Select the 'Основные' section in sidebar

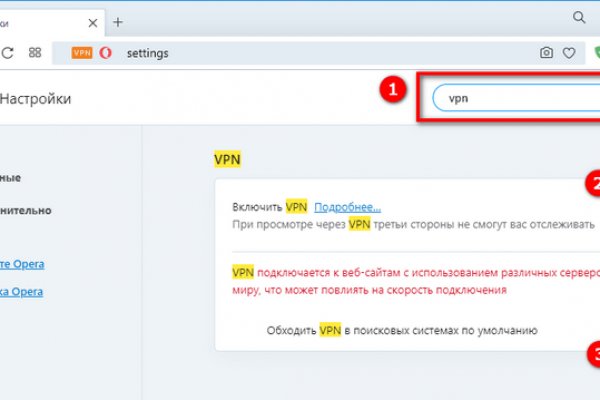pos(10,178)
